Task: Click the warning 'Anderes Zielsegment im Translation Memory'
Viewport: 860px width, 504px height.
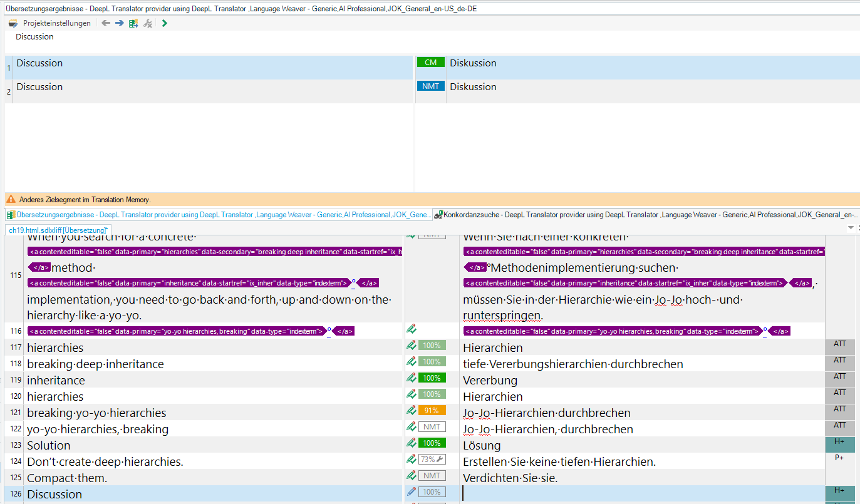Action: 85,200
